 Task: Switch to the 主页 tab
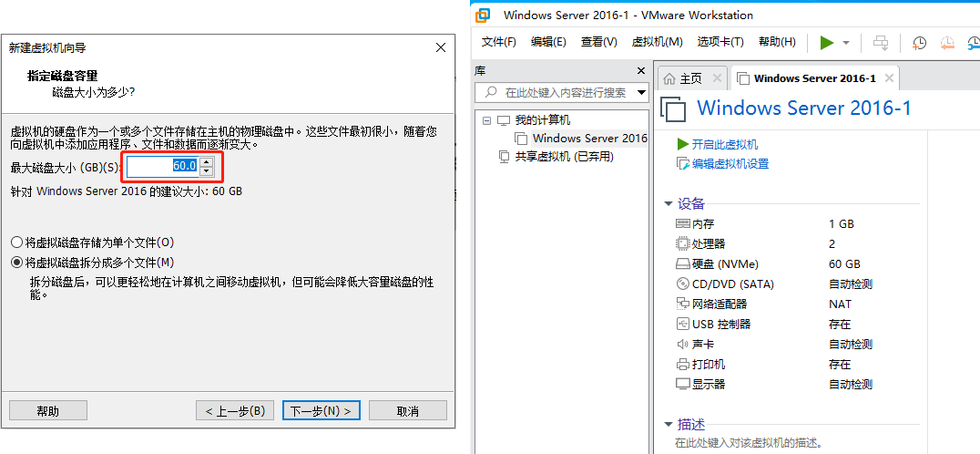690,78
